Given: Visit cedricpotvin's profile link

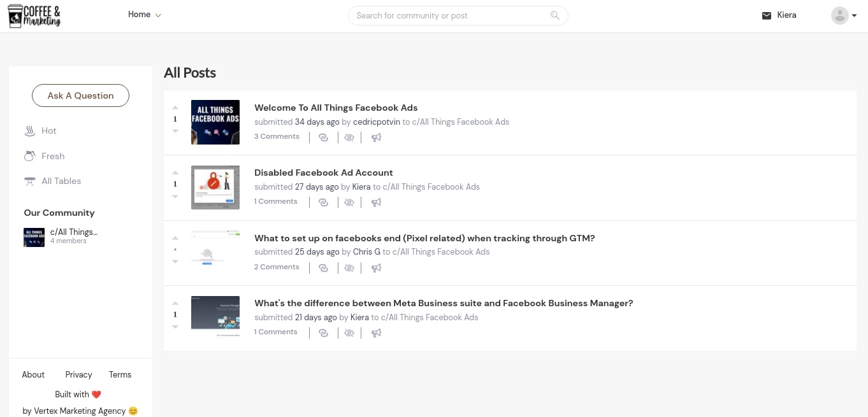Looking at the screenshot, I should [377, 122].
